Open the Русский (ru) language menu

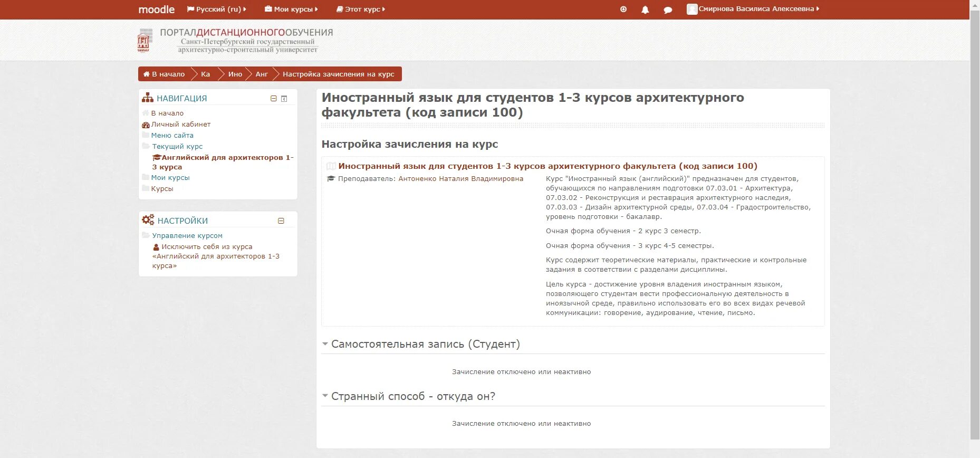(x=216, y=9)
